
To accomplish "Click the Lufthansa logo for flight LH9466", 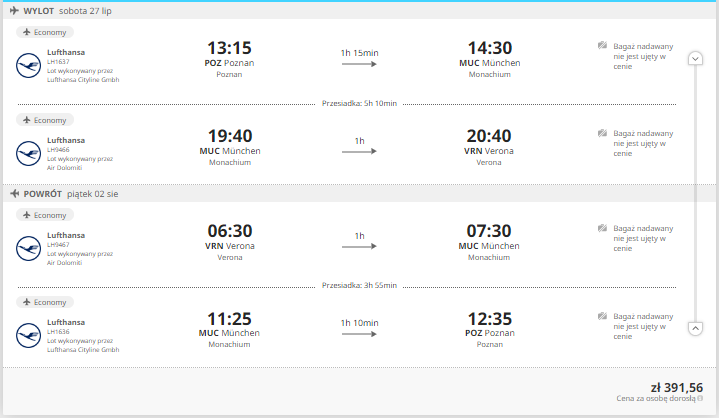I will pos(28,154).
